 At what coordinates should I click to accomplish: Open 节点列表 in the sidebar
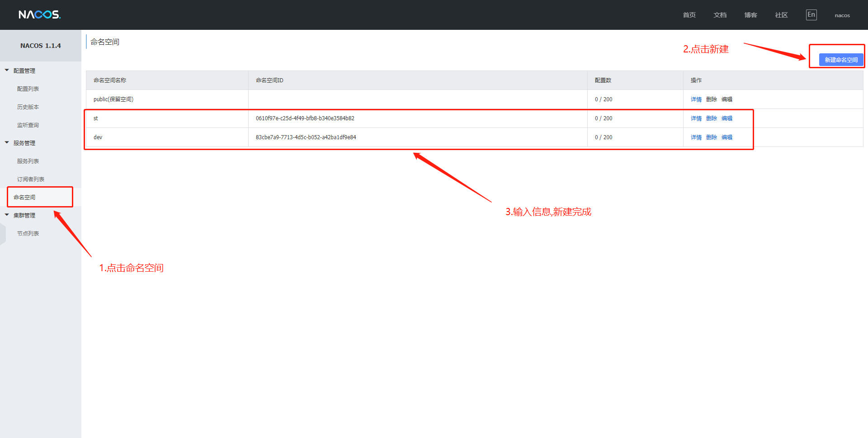click(x=28, y=234)
